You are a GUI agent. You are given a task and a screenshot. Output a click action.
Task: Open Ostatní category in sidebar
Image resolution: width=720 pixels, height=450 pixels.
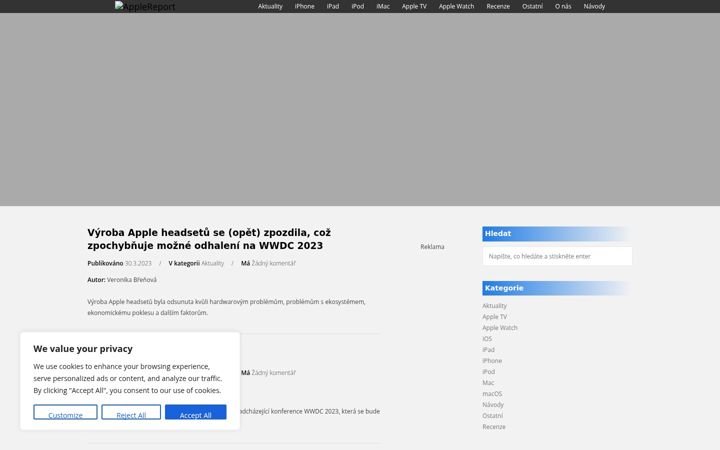[x=493, y=416]
